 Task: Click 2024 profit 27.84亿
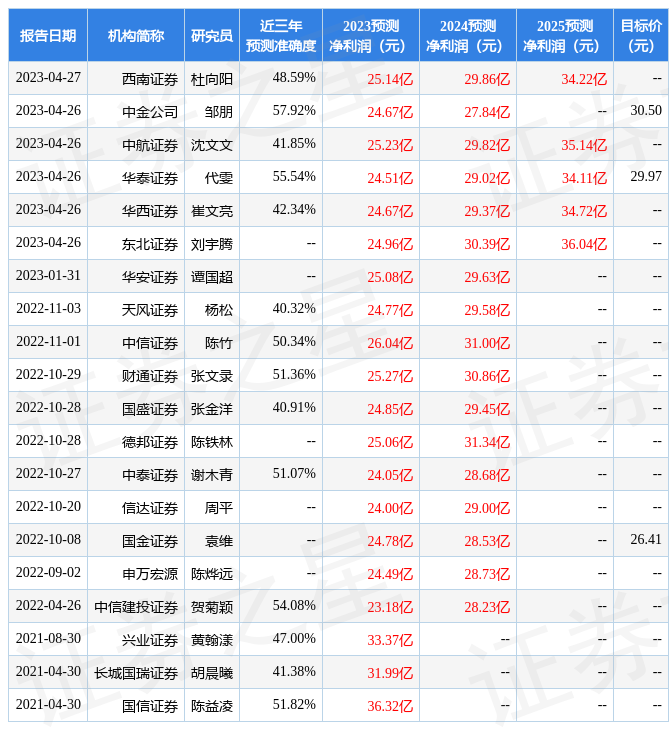pos(487,112)
